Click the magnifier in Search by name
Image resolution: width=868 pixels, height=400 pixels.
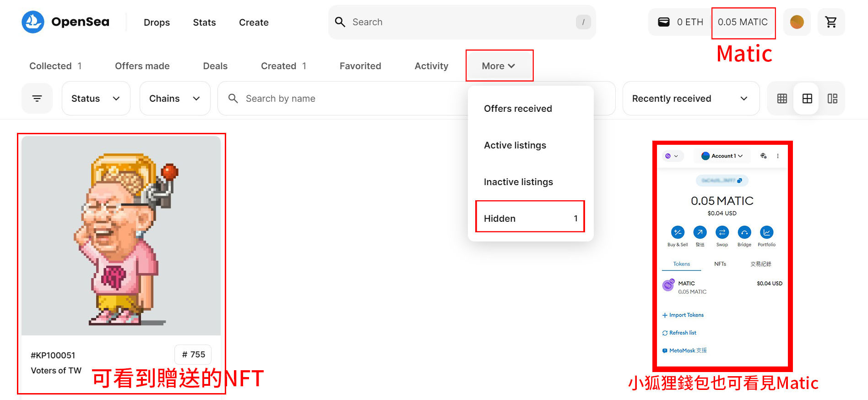(233, 99)
